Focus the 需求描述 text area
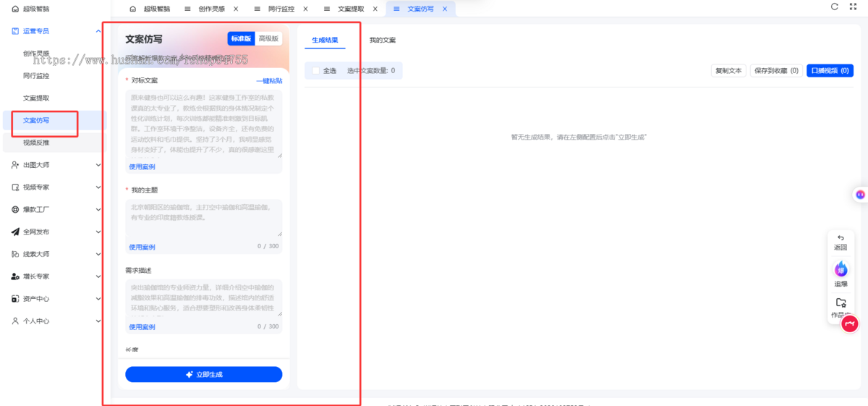This screenshot has width=868, height=406. (x=204, y=298)
